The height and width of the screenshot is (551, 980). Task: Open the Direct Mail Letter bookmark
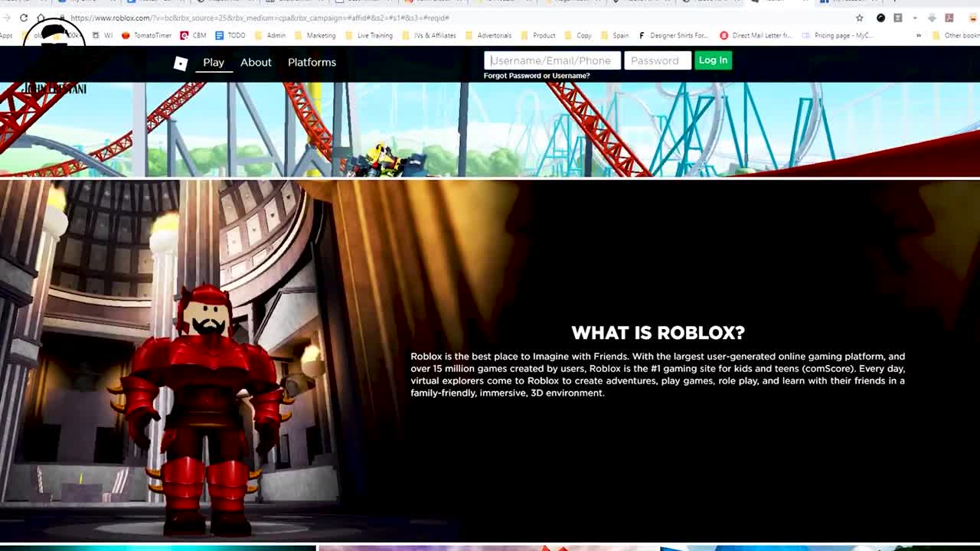pyautogui.click(x=756, y=35)
